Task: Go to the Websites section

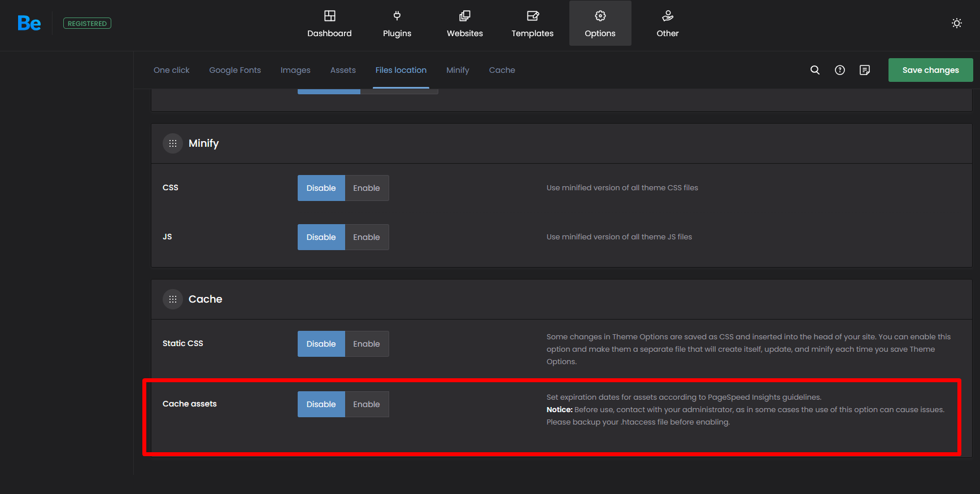Action: (x=464, y=24)
